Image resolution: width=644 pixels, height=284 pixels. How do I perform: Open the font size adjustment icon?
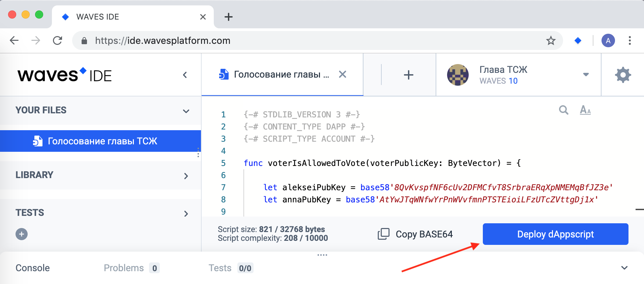(585, 110)
